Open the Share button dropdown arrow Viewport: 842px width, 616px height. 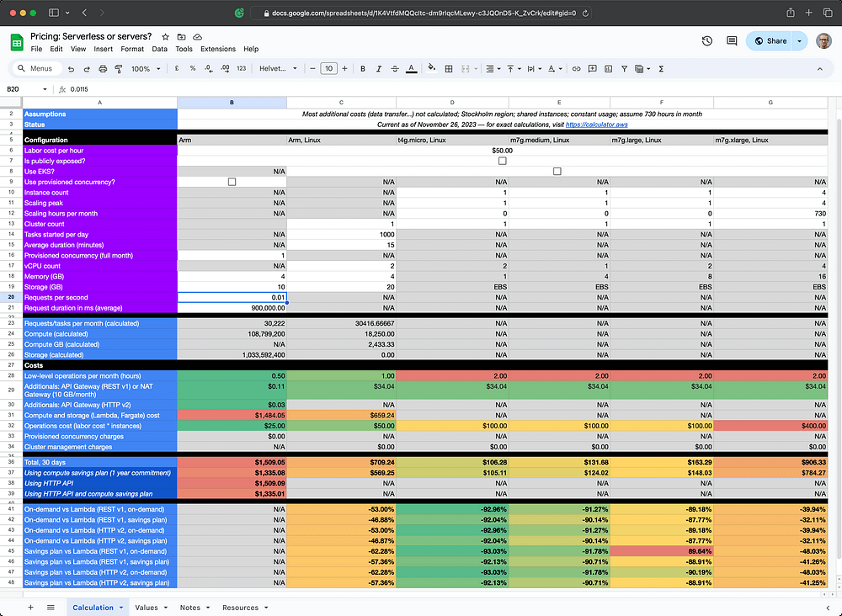[800, 40]
